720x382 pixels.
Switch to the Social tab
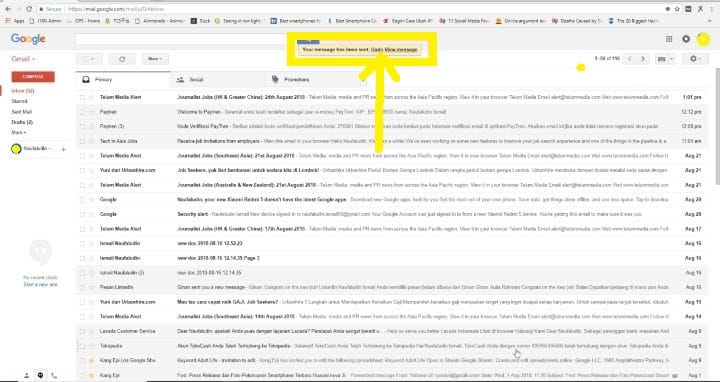point(218,79)
